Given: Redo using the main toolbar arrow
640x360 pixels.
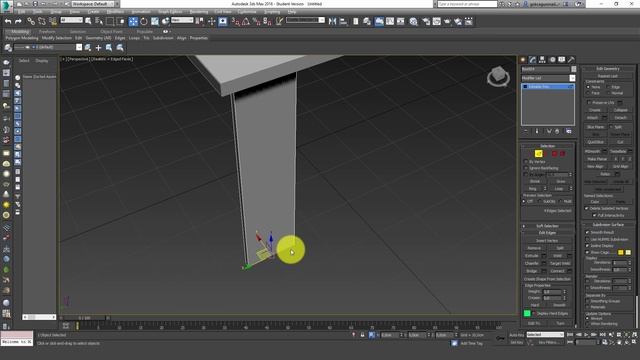Looking at the screenshot, I should (18, 21).
